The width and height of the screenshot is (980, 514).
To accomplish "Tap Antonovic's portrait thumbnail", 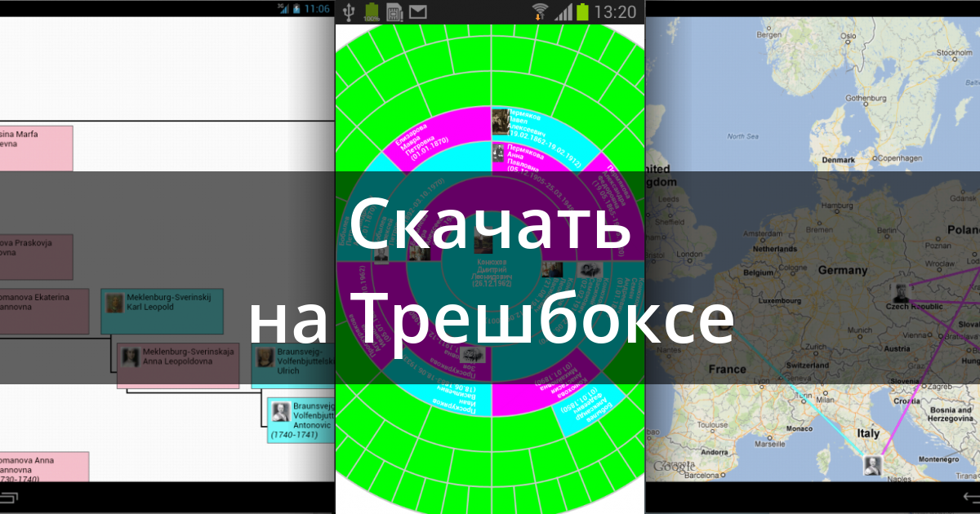I will pos(281,412).
